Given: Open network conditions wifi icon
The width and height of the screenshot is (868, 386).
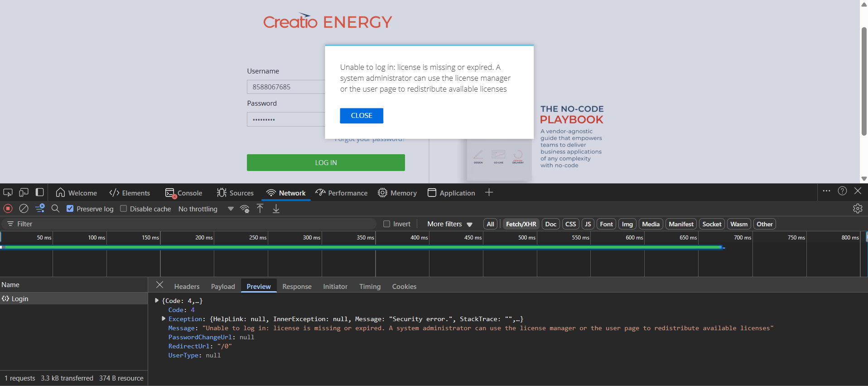Looking at the screenshot, I should coord(245,209).
